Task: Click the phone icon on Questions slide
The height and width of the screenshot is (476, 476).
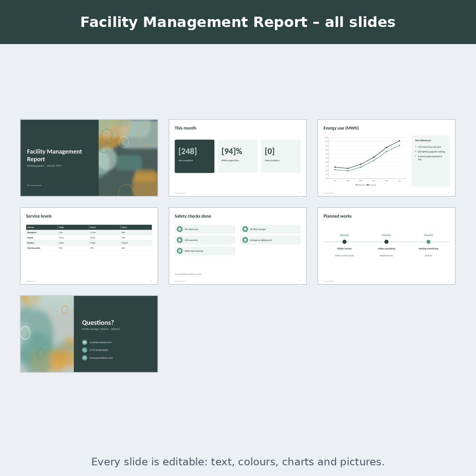Action: (x=84, y=350)
